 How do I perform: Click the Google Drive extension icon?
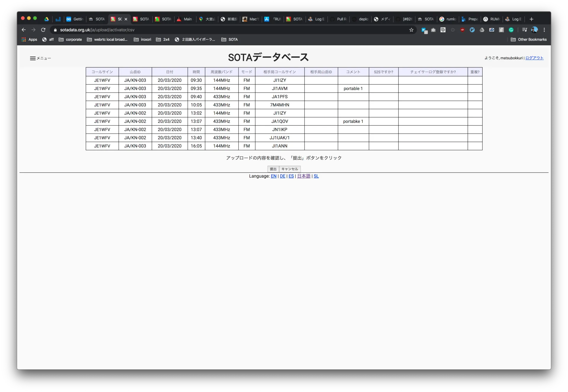click(482, 30)
